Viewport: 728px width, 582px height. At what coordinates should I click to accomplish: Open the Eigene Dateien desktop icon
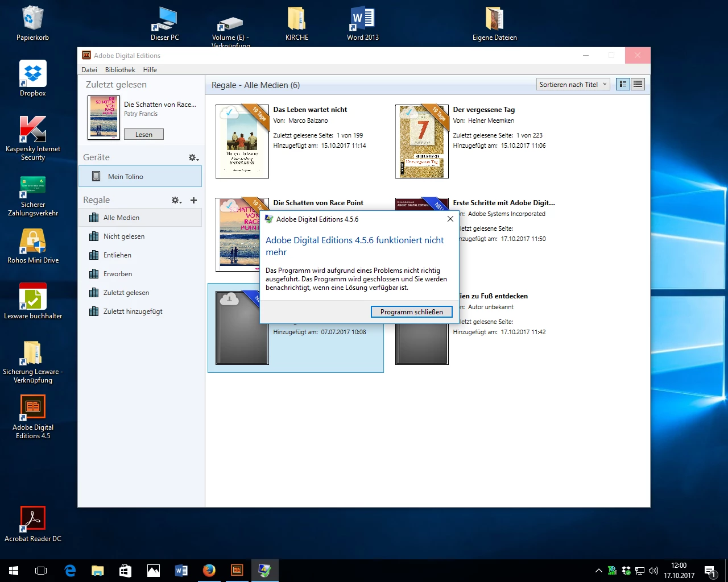click(495, 23)
